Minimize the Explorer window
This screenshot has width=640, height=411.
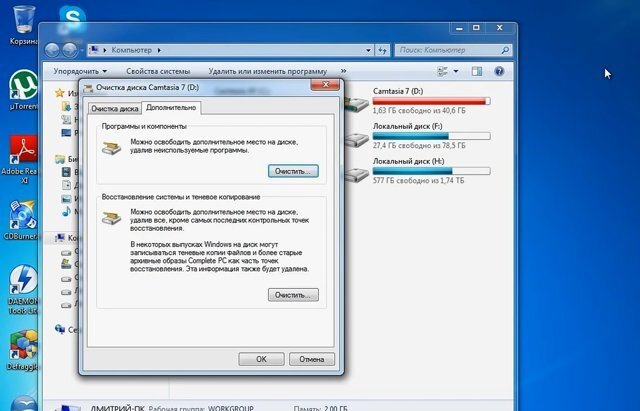click(x=460, y=28)
